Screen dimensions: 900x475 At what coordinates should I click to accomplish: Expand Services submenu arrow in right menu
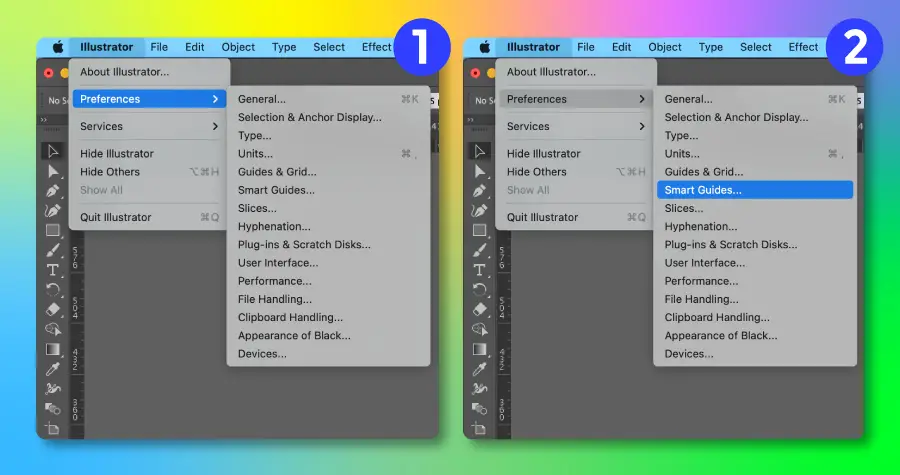click(642, 126)
